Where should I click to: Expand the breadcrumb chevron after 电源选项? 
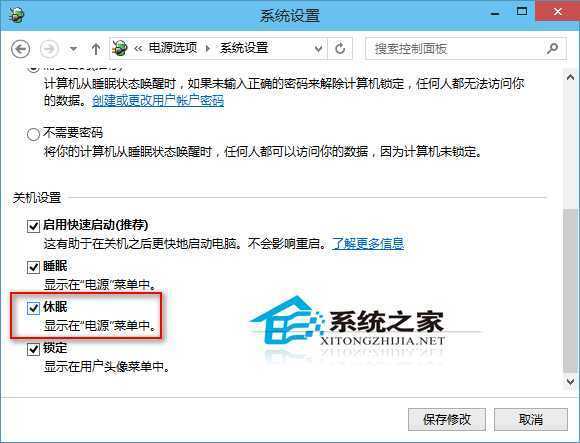(208, 48)
